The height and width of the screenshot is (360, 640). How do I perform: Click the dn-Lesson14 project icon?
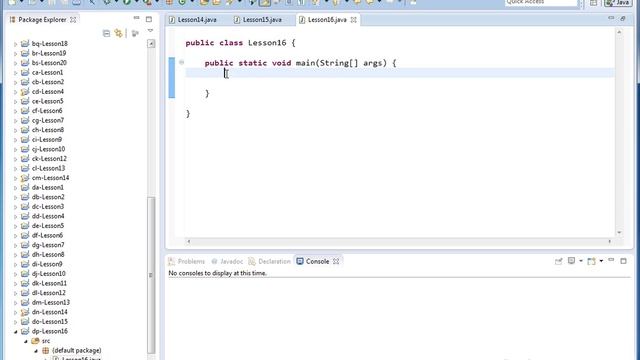coord(25,312)
